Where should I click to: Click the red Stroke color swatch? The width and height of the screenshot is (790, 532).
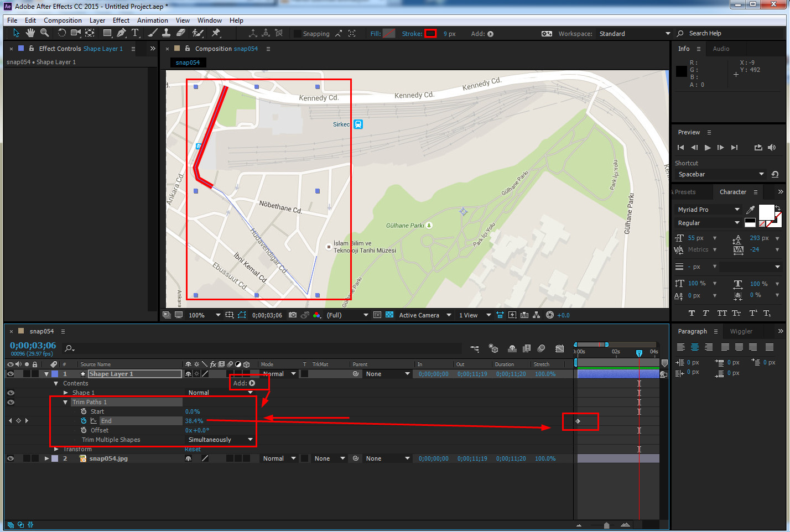point(430,34)
